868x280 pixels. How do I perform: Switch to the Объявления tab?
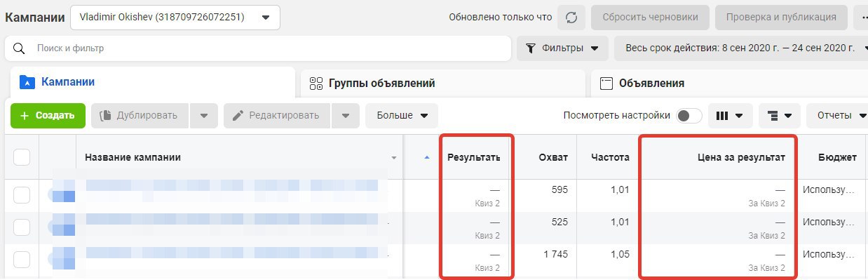pos(729,83)
